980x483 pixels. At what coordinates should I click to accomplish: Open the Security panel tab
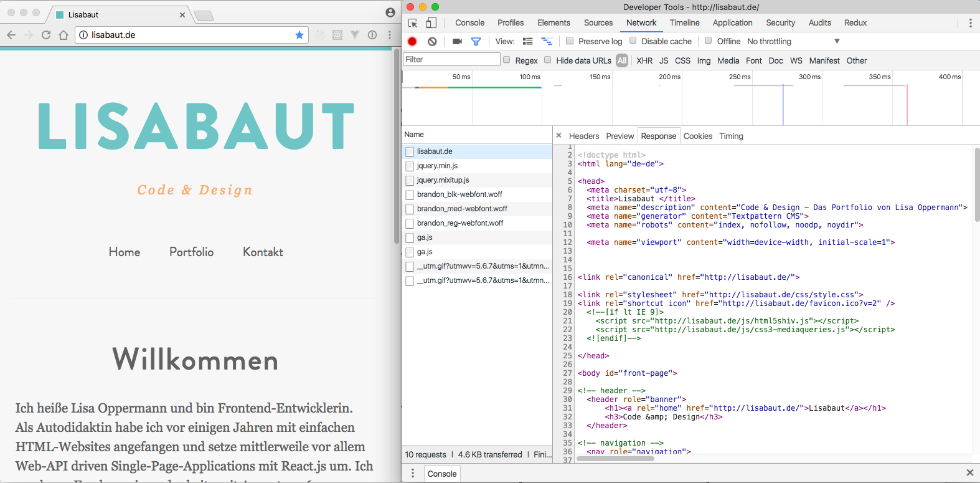[x=780, y=23]
